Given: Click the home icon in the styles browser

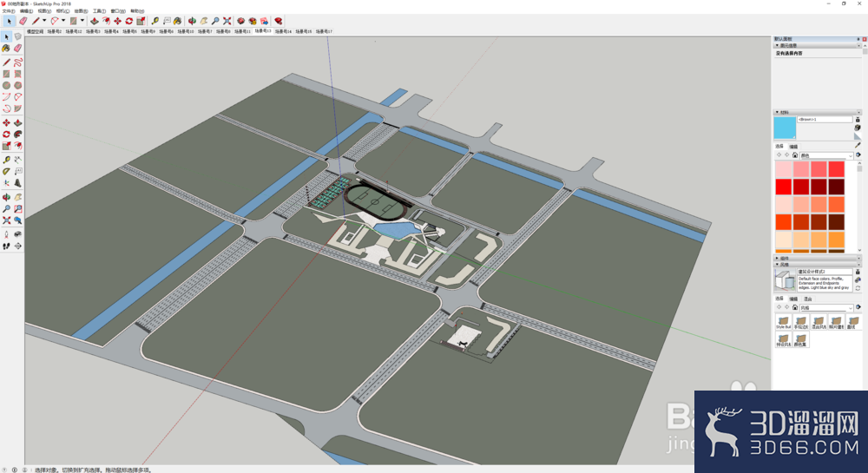Looking at the screenshot, I should [x=795, y=307].
